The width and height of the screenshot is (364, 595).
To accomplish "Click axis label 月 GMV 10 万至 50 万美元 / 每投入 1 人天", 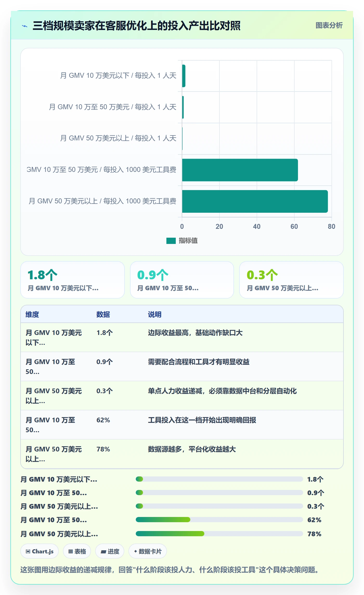I will 113,107.
